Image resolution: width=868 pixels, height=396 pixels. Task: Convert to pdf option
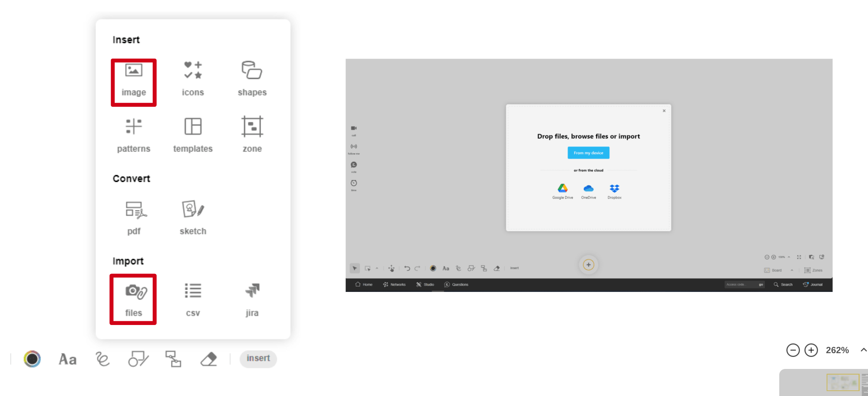click(x=134, y=218)
